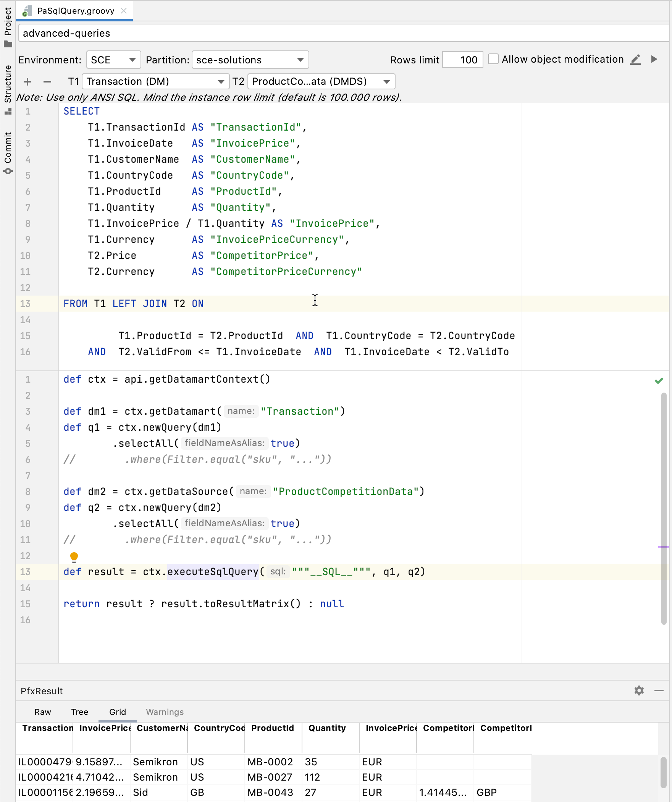The height and width of the screenshot is (802, 672).
Task: Open the Environment SCE dropdown
Action: coord(113,60)
